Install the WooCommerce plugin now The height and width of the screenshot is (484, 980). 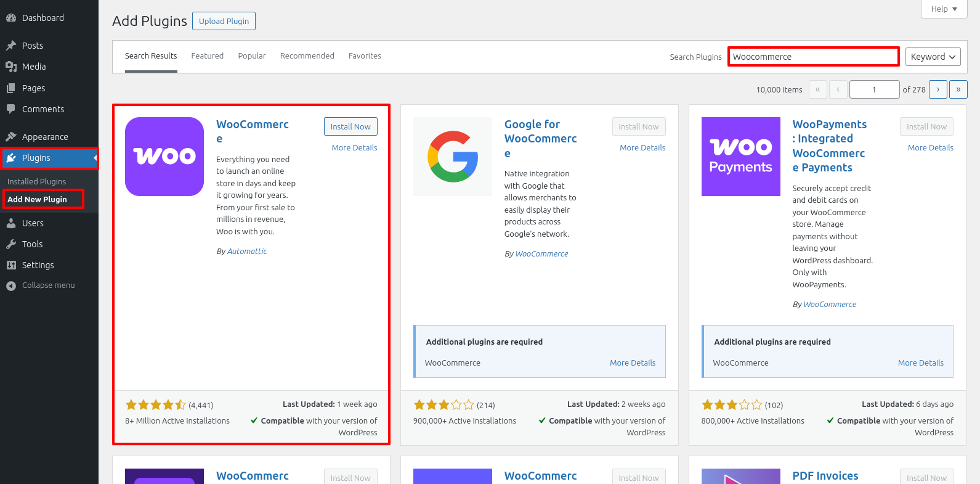click(350, 126)
